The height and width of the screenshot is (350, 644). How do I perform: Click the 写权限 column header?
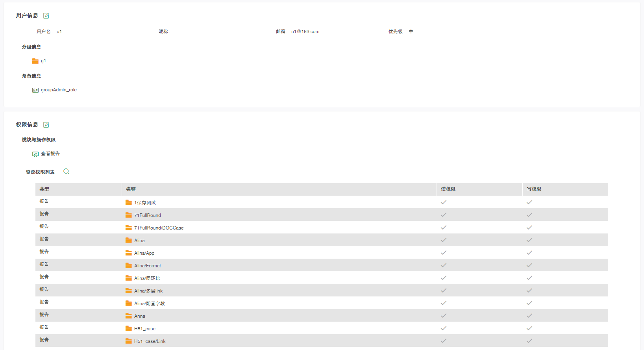click(534, 189)
